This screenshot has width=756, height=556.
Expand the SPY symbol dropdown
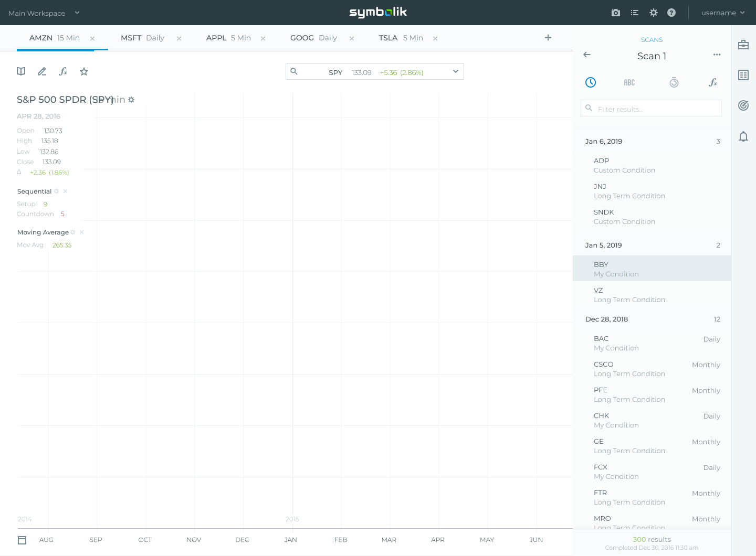pyautogui.click(x=456, y=71)
